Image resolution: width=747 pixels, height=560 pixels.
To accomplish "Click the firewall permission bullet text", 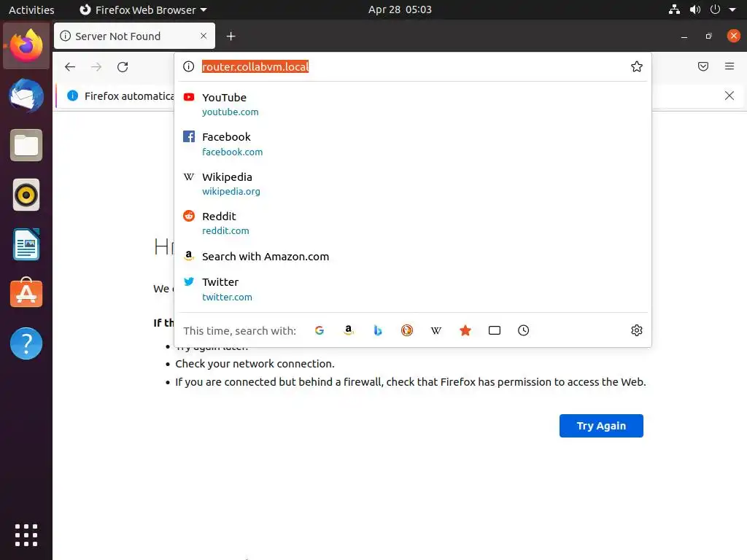I will (x=411, y=382).
